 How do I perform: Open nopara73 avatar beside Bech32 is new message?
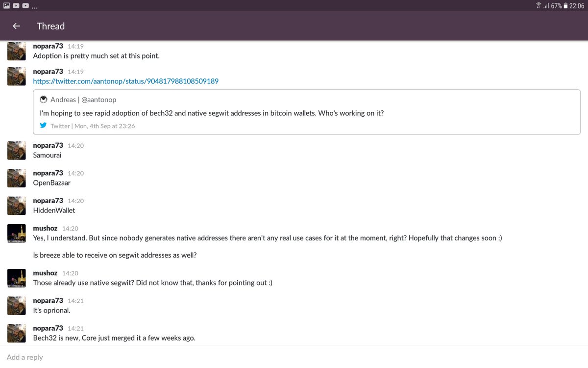click(16, 333)
